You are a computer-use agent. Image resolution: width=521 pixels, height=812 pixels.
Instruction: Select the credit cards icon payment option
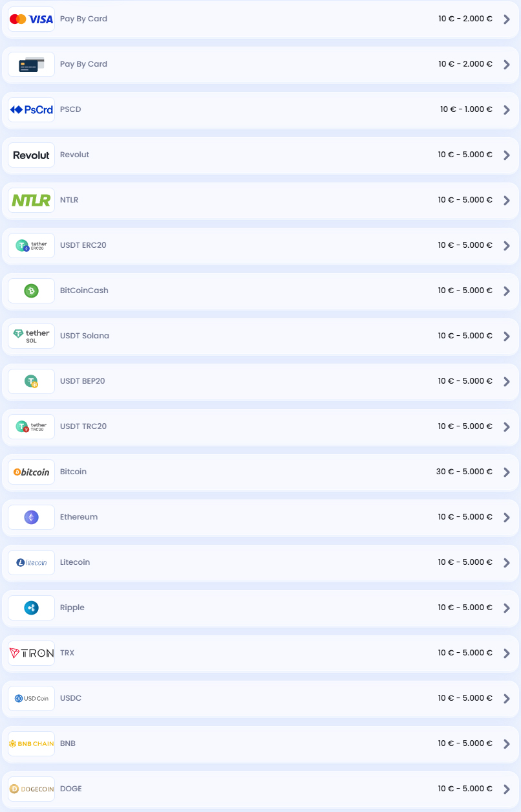tap(31, 65)
